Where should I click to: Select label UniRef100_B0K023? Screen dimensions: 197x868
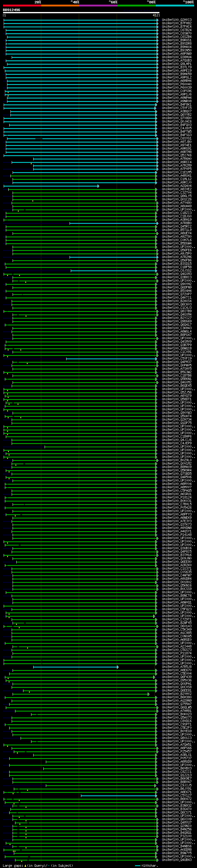tap(177, 714)
